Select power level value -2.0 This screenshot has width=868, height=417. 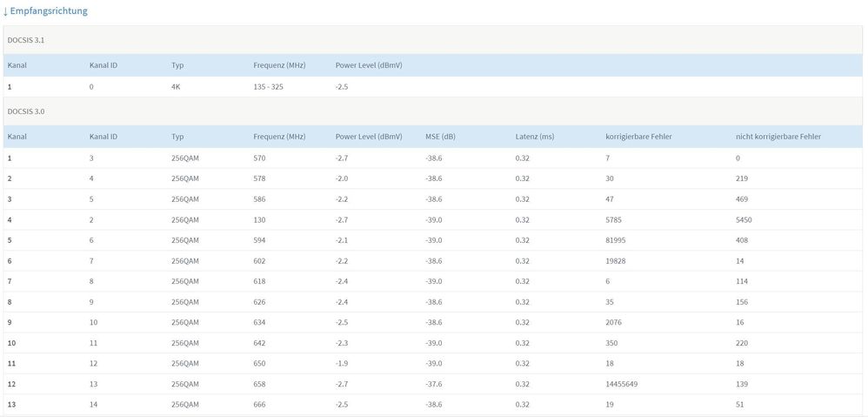342,178
